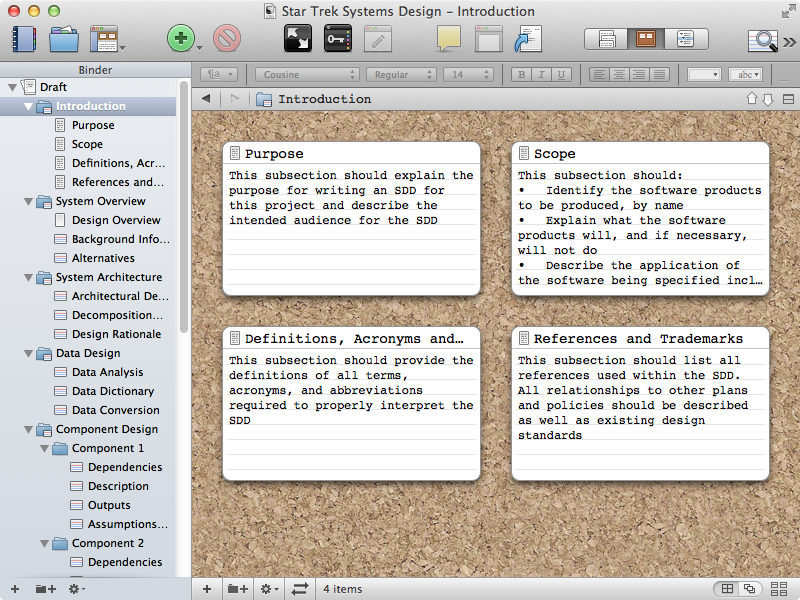
Task: Select Purpose document in binder
Action: (93, 125)
